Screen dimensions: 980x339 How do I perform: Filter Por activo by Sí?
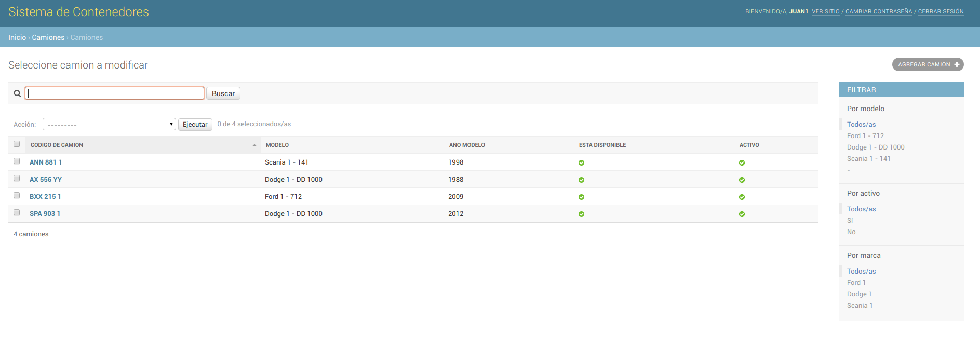coord(850,221)
